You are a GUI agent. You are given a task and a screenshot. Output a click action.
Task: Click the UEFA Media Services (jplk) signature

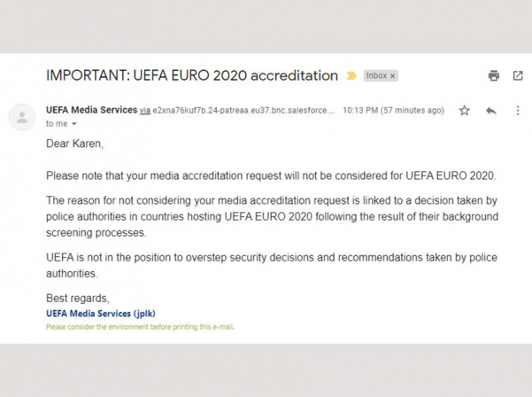coord(101,314)
